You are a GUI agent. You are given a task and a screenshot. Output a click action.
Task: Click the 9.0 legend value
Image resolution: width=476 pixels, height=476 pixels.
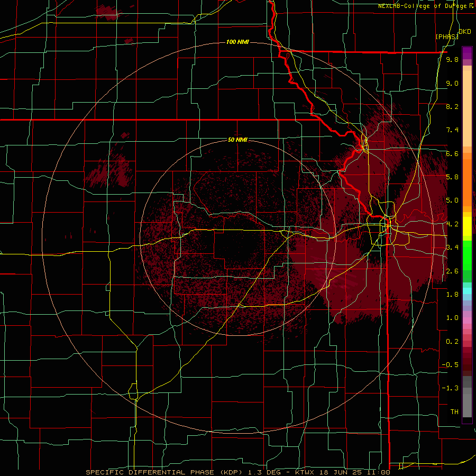coord(452,83)
